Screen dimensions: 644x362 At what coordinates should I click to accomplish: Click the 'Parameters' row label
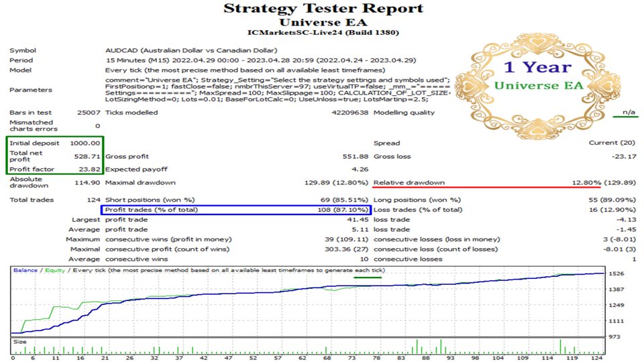31,90
